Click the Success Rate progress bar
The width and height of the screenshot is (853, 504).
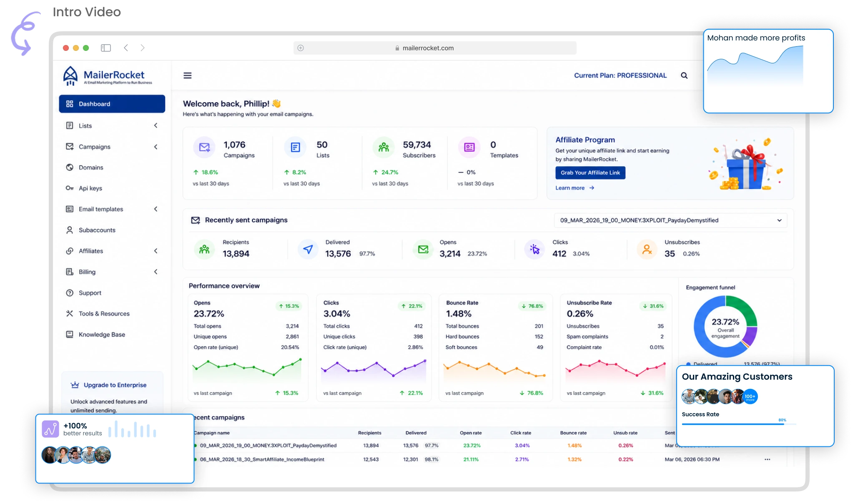pyautogui.click(x=739, y=424)
